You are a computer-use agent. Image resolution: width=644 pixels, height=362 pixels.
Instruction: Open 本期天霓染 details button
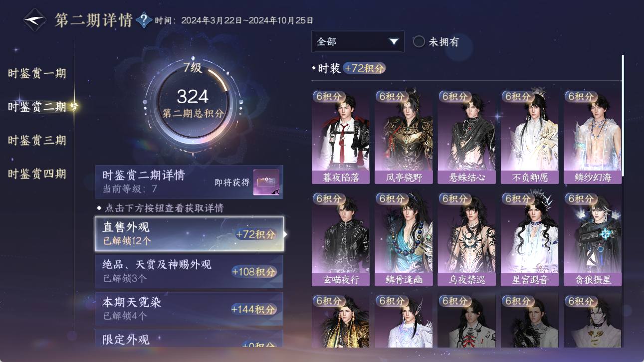pyautogui.click(x=189, y=309)
